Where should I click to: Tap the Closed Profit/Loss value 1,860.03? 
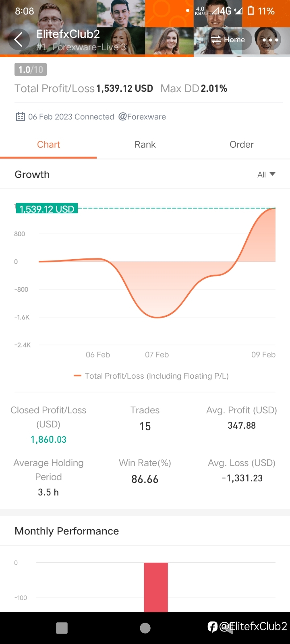48,440
